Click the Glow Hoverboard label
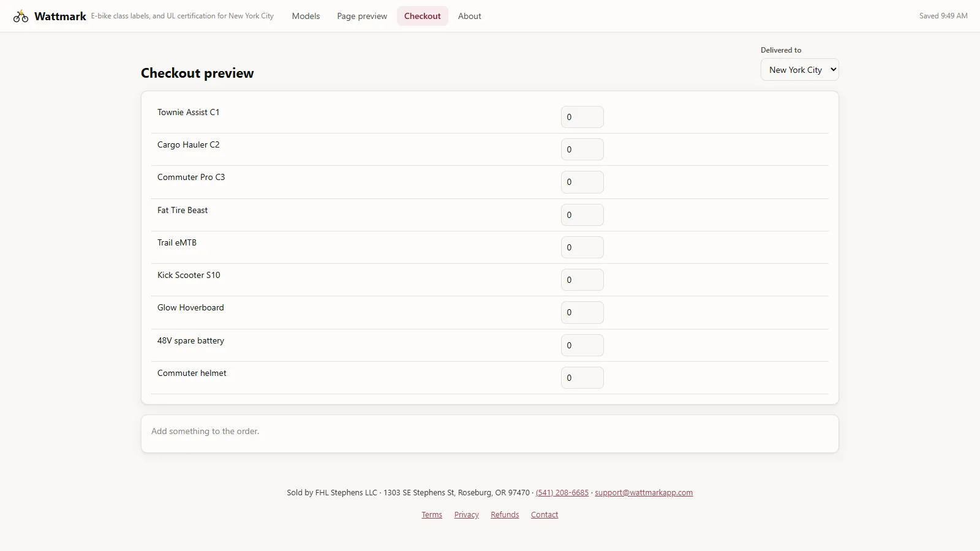 coord(190,307)
